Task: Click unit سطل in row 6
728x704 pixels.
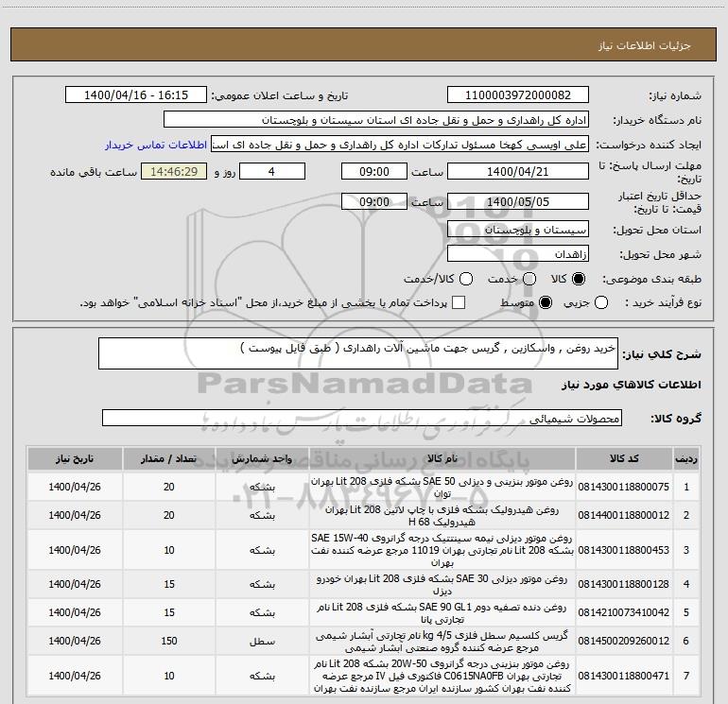Action: pos(262,641)
